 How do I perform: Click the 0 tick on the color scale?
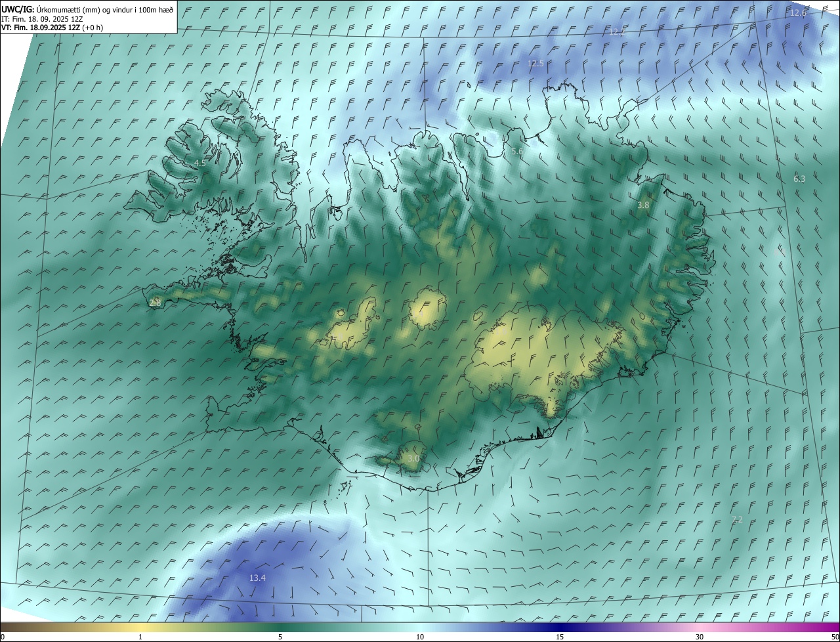point(3,637)
